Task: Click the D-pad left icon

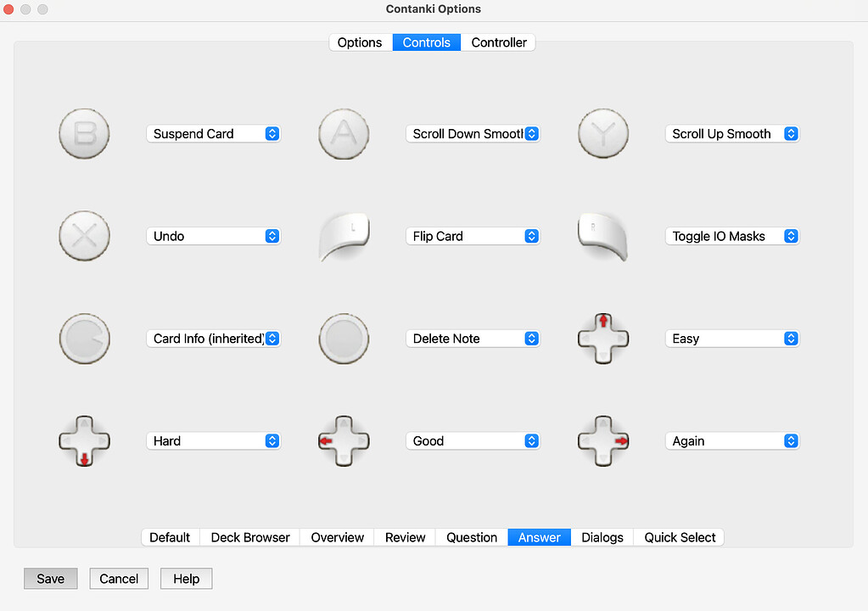Action: 343,440
